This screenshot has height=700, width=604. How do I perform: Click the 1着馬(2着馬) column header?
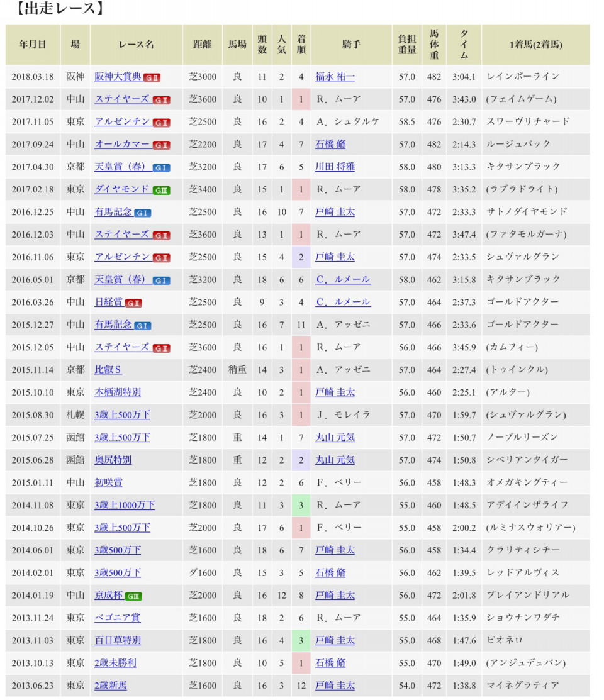click(535, 45)
